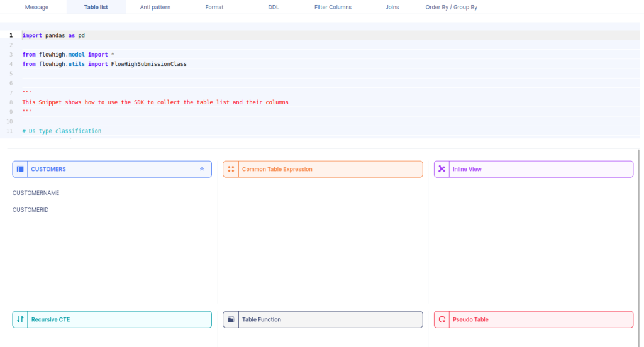The height and width of the screenshot is (347, 644).
Task: Open the Format tab
Action: click(214, 7)
